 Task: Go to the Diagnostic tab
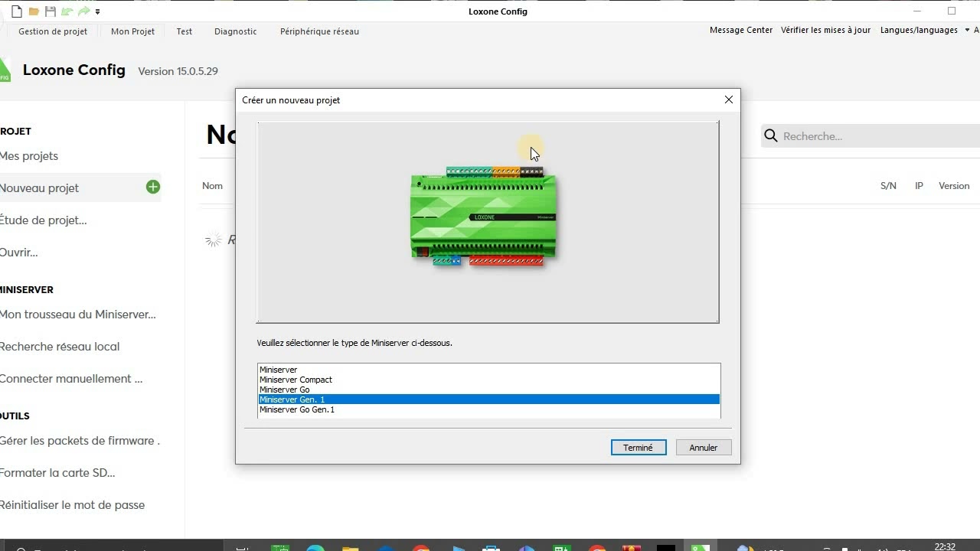tap(236, 31)
